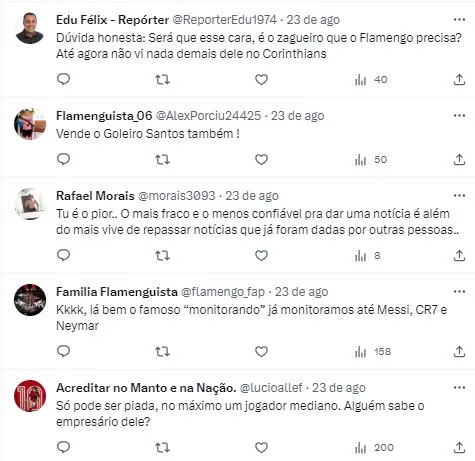Retweet Edu Félix's post
475x461 pixels.
(x=162, y=80)
